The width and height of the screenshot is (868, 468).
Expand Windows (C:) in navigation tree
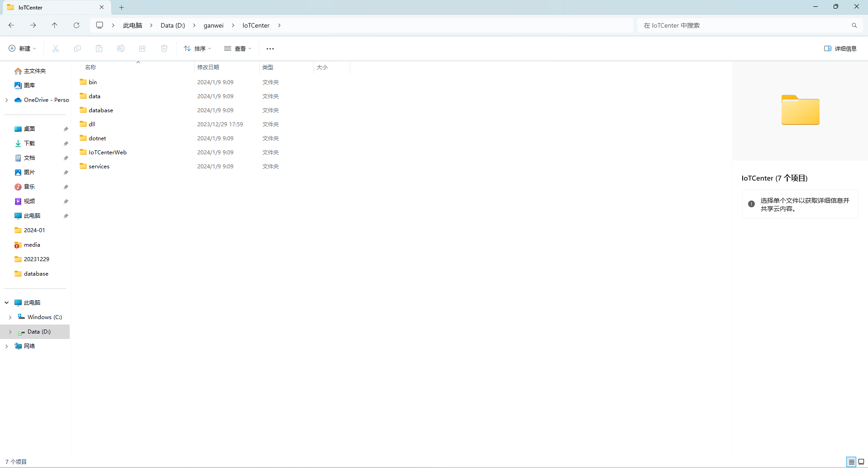coord(10,317)
